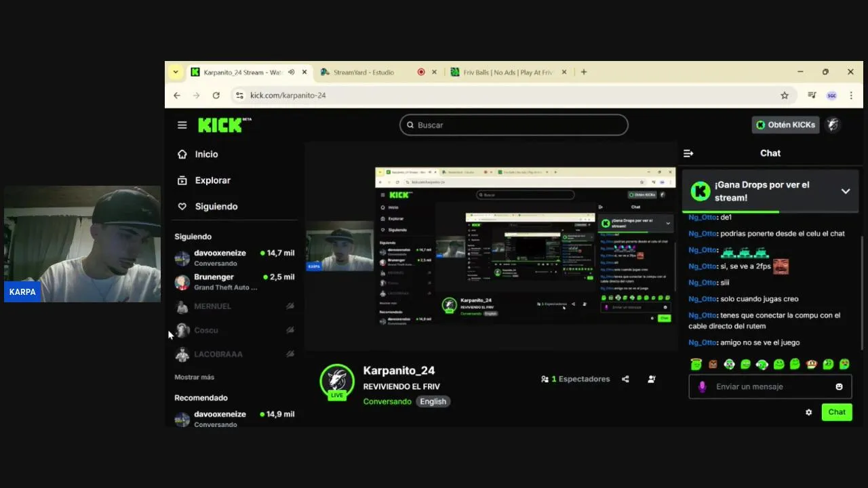Click the Karpanito_24 LIVE avatar
The height and width of the screenshot is (488, 868).
337,382
